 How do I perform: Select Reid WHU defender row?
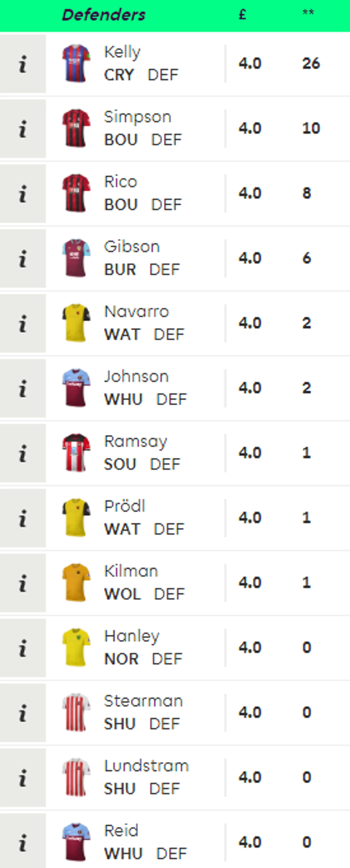pos(175,842)
